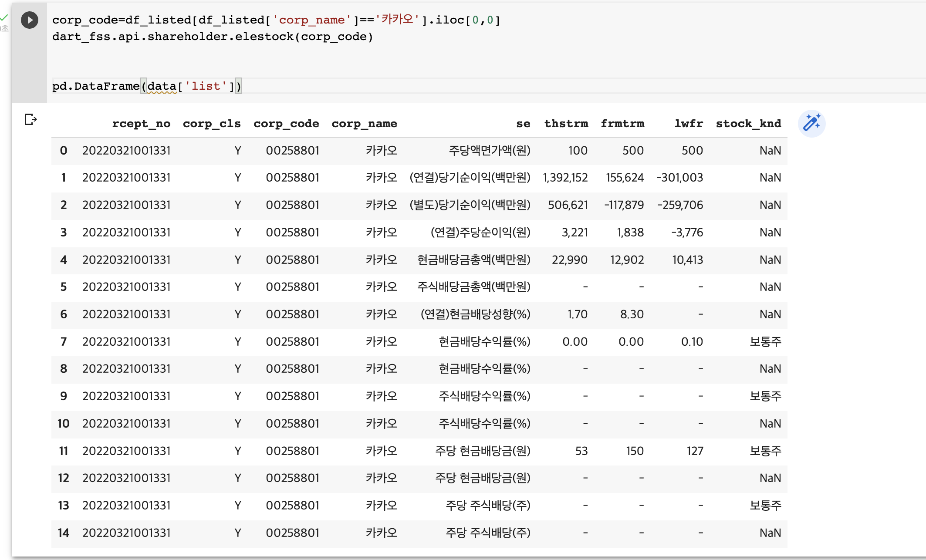Click the value 100 in row 0

(x=578, y=151)
